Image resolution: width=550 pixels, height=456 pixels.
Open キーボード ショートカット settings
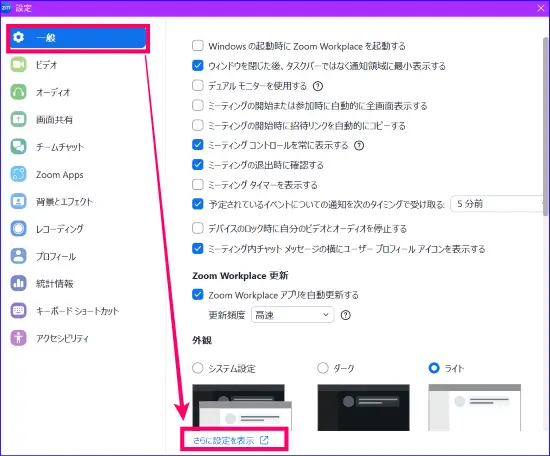click(x=78, y=311)
